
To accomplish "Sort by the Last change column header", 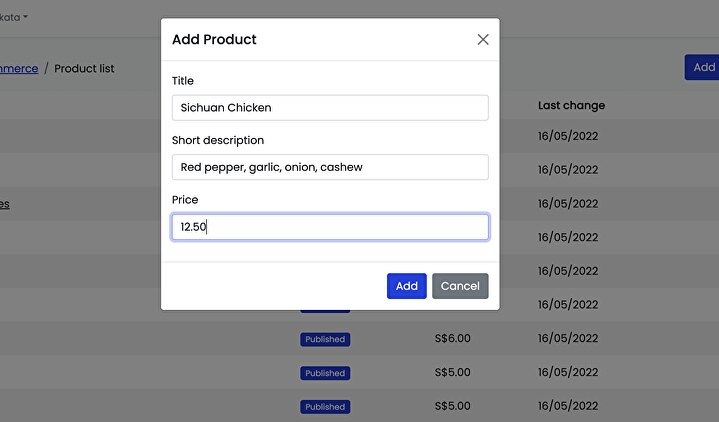I will point(571,105).
